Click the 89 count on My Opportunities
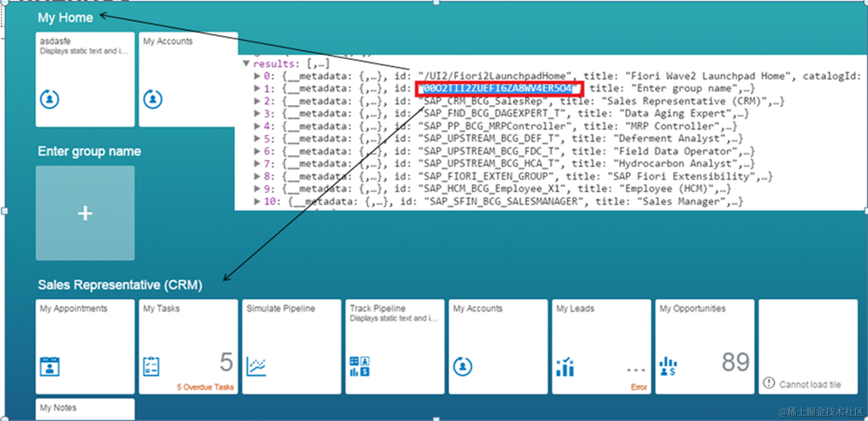This screenshot has width=868, height=421. (x=735, y=362)
